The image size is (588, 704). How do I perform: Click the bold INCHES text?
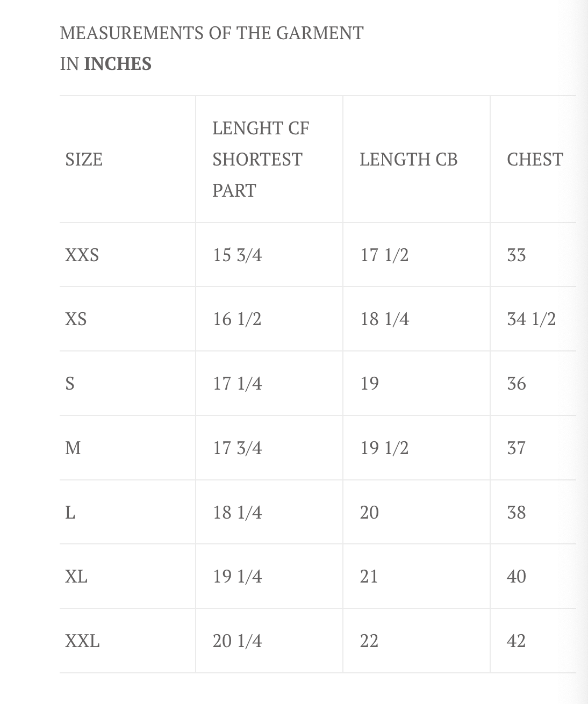coord(118,64)
